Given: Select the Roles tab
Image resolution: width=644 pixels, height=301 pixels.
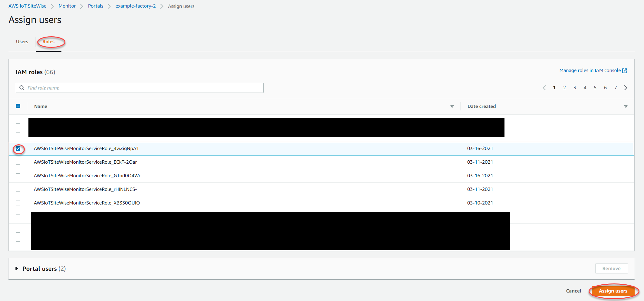Looking at the screenshot, I should [x=48, y=41].
